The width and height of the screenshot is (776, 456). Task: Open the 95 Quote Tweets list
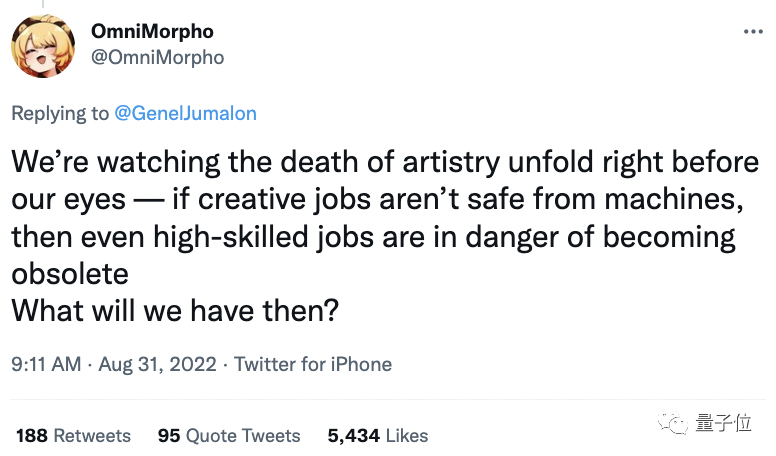(229, 435)
